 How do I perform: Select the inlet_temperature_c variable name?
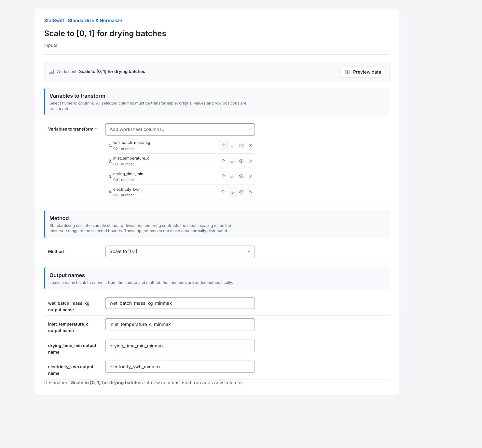[131, 158]
